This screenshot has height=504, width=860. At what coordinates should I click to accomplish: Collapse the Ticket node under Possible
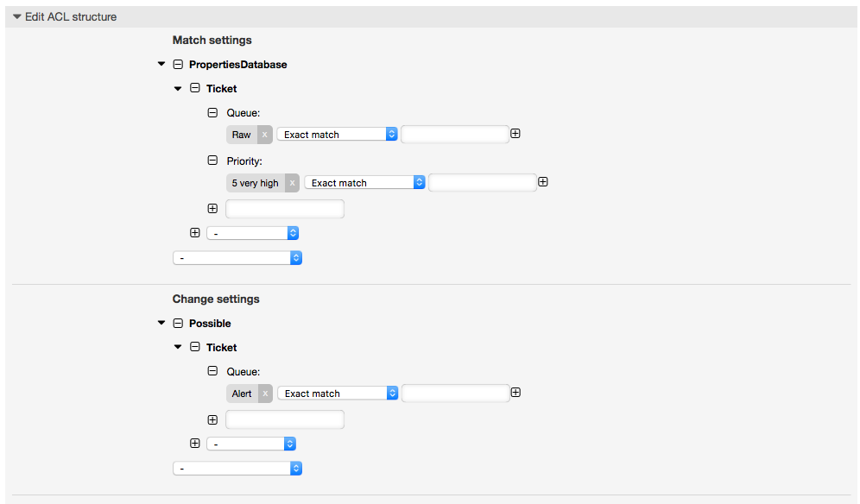point(179,347)
